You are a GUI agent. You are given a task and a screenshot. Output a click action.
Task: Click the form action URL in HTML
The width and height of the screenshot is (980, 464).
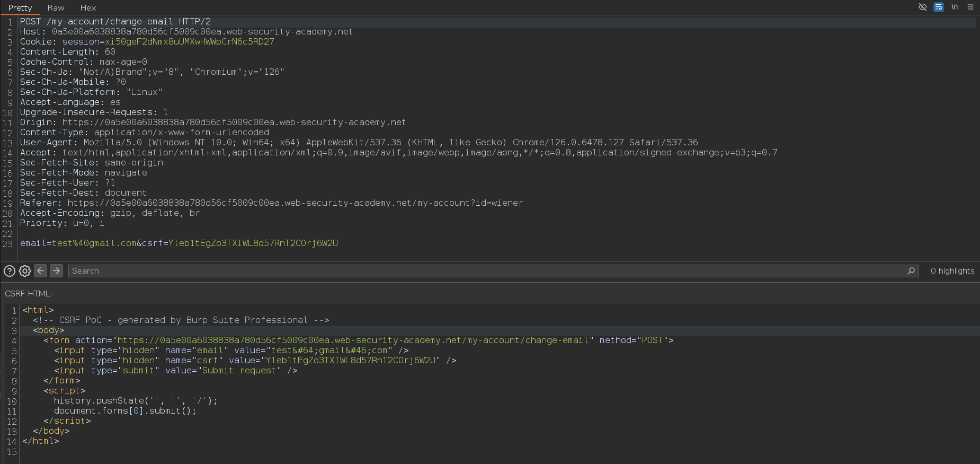(353, 340)
